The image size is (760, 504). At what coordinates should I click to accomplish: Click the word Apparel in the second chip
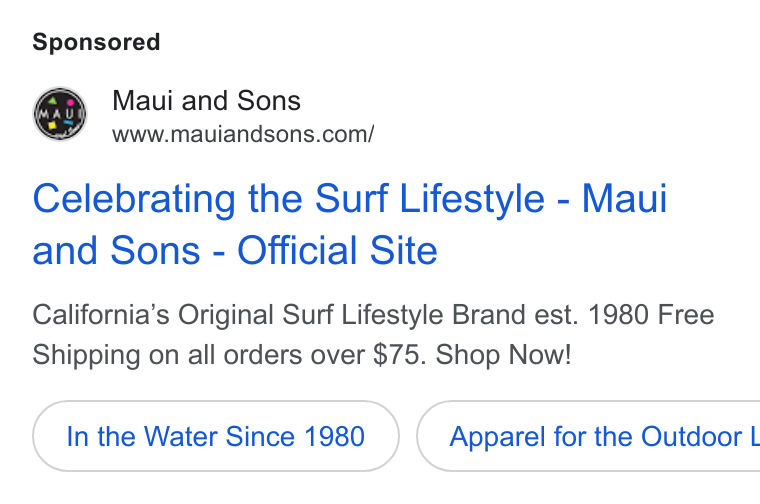(498, 437)
